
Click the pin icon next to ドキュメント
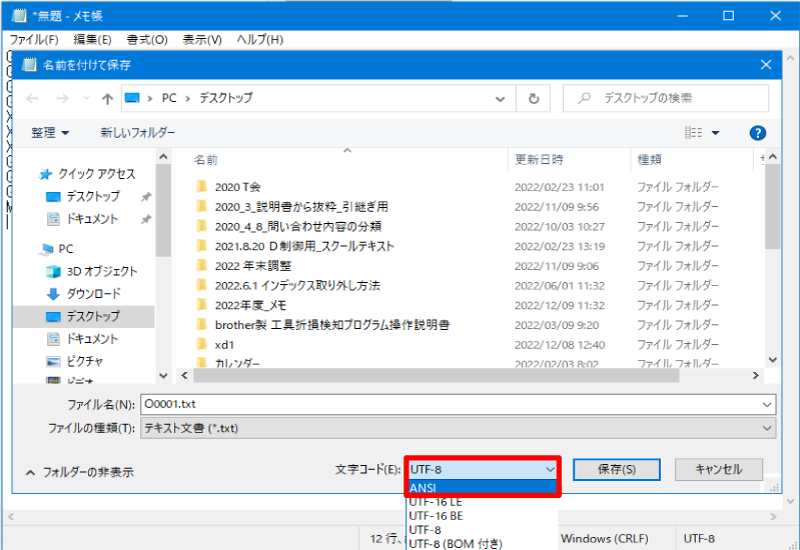(146, 219)
